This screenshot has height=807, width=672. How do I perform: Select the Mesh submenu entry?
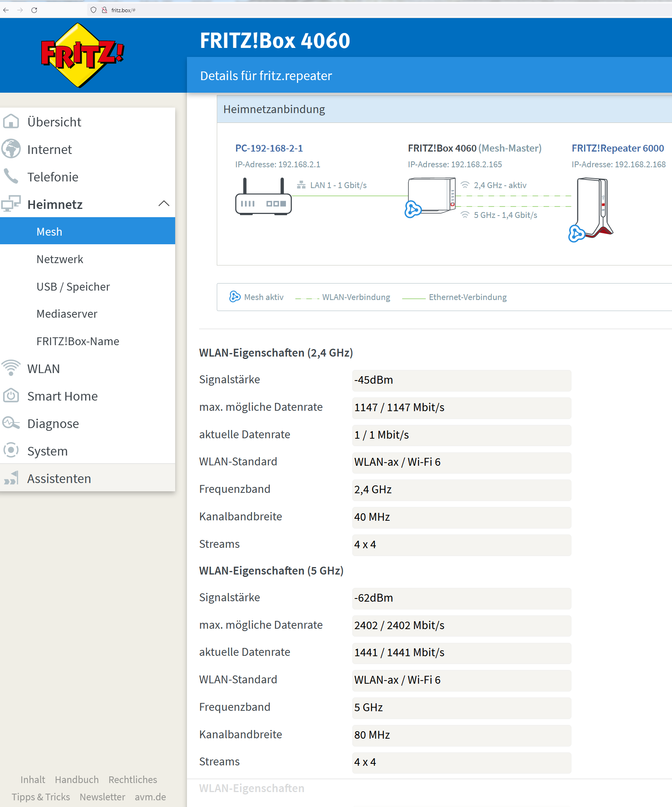(88, 231)
